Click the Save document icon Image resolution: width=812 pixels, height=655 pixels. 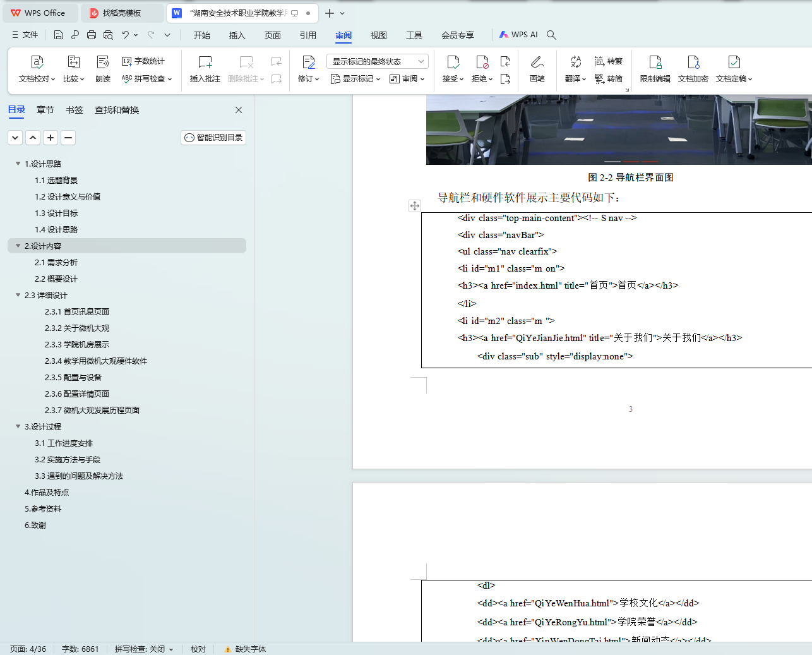(x=58, y=35)
